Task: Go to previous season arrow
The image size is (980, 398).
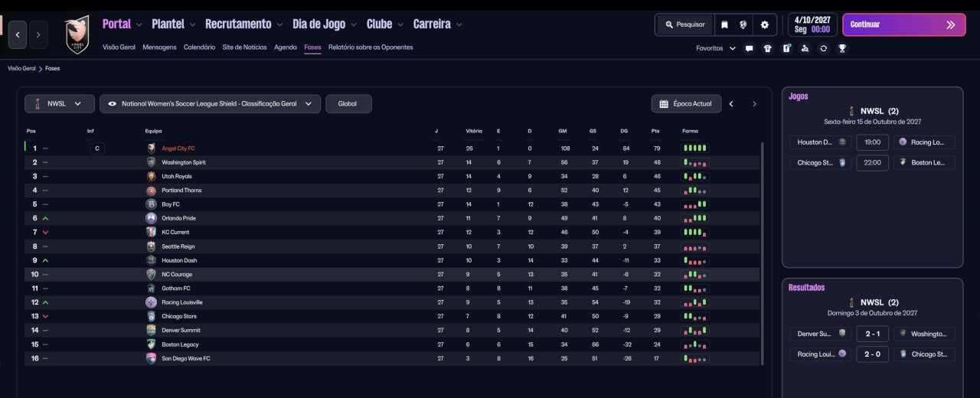Action: [731, 103]
